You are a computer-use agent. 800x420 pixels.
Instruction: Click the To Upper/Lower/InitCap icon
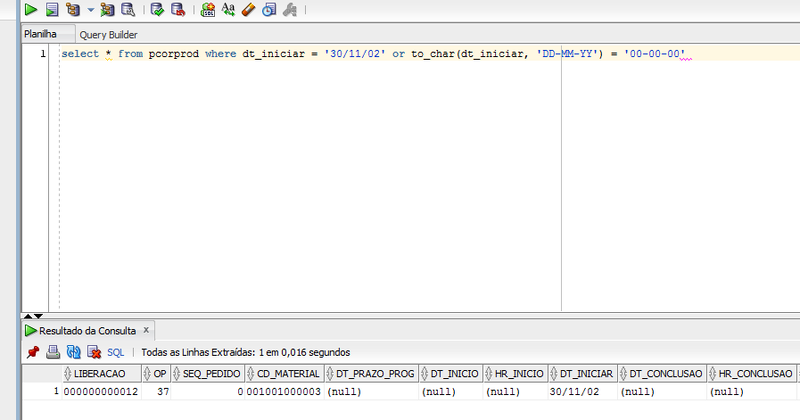(228, 10)
